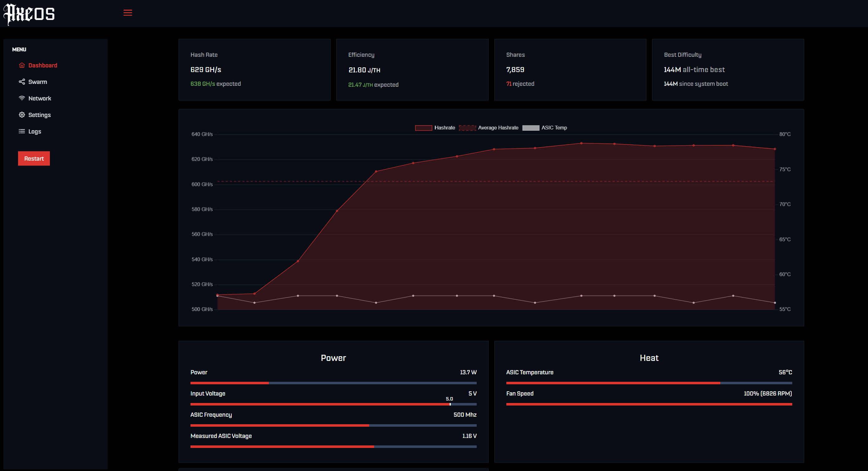Go to the Network page

[39, 99]
